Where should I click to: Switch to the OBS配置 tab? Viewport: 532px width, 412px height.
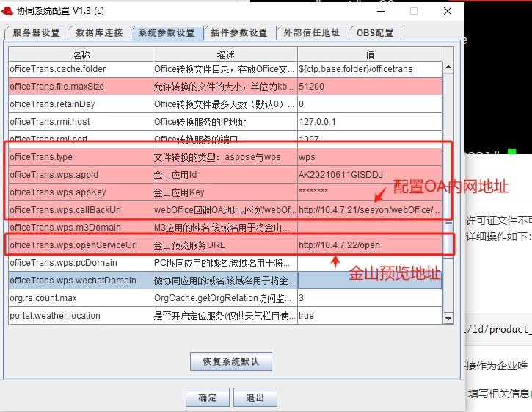click(374, 33)
